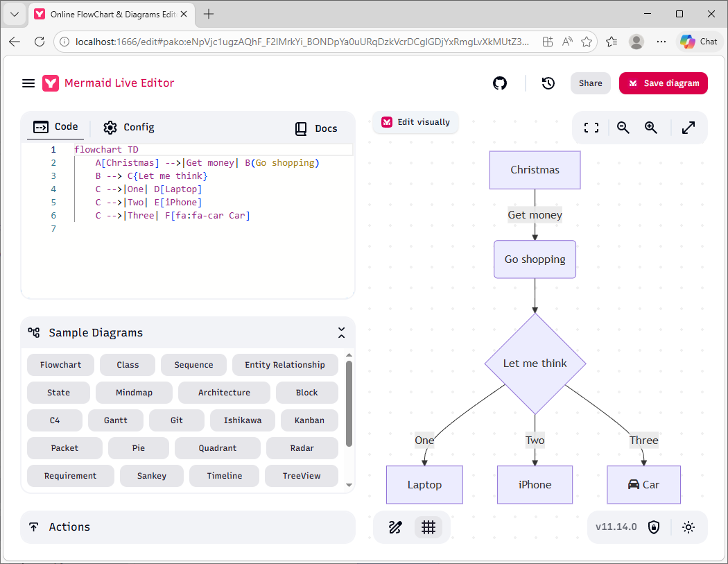Viewport: 728px width, 564px height.
Task: Click the browser address bar
Action: point(302,42)
